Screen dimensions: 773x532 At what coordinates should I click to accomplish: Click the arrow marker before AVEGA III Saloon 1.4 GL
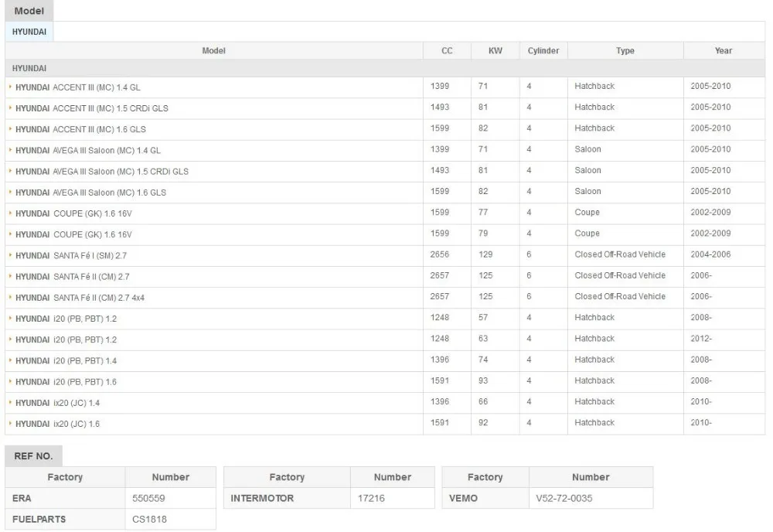click(11, 150)
